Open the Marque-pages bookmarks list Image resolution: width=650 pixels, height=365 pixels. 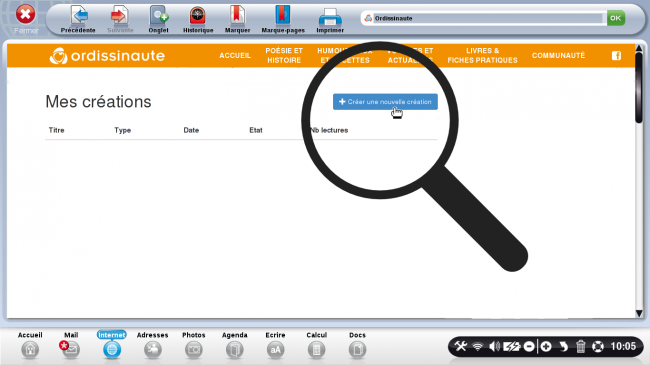(x=283, y=16)
